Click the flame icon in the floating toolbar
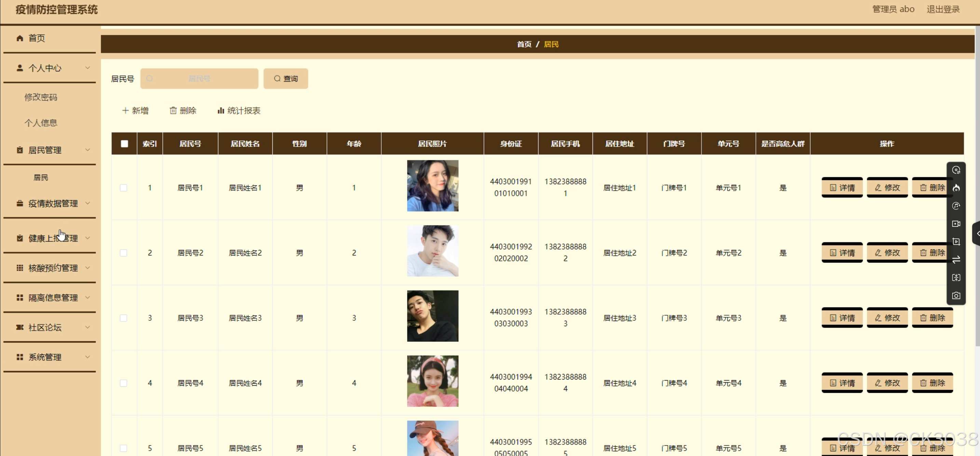Screen dimensions: 980x456 coord(956,188)
